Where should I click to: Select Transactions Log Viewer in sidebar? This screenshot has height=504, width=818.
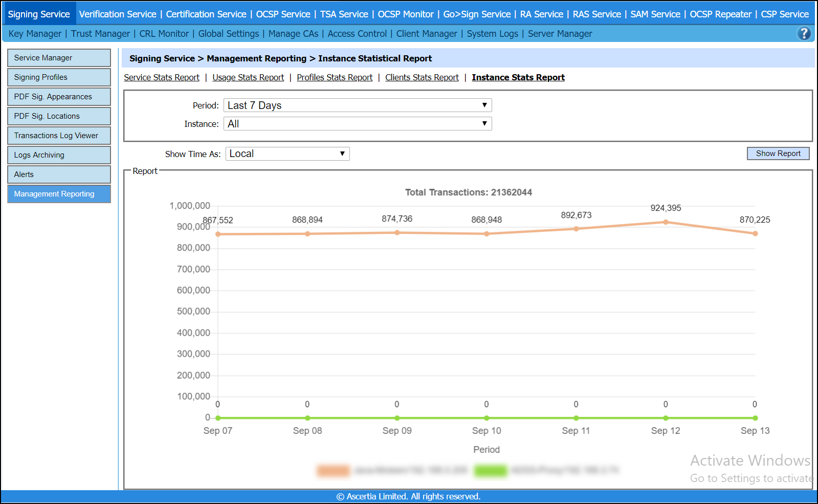point(59,136)
